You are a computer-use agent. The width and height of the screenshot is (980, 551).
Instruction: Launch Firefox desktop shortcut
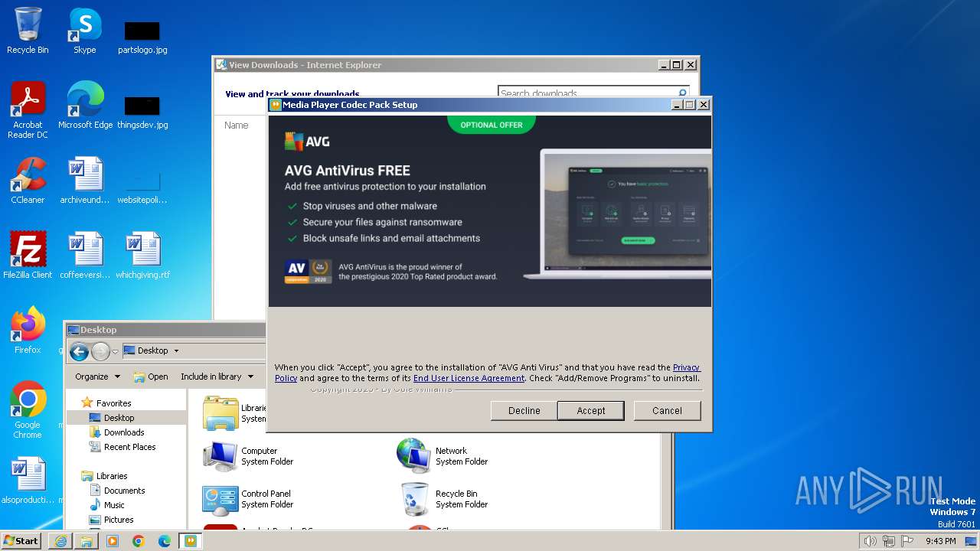click(x=28, y=330)
